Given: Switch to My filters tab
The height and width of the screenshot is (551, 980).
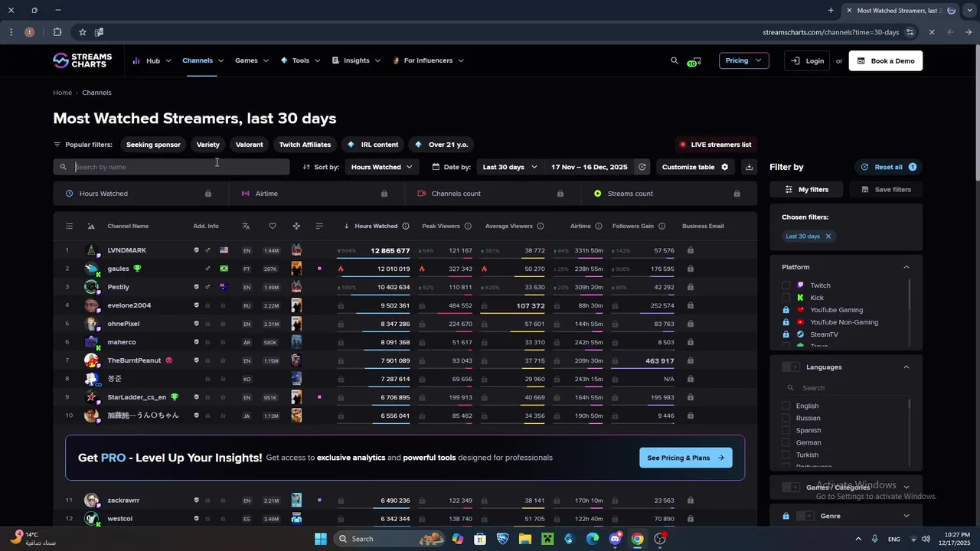Looking at the screenshot, I should [806, 189].
